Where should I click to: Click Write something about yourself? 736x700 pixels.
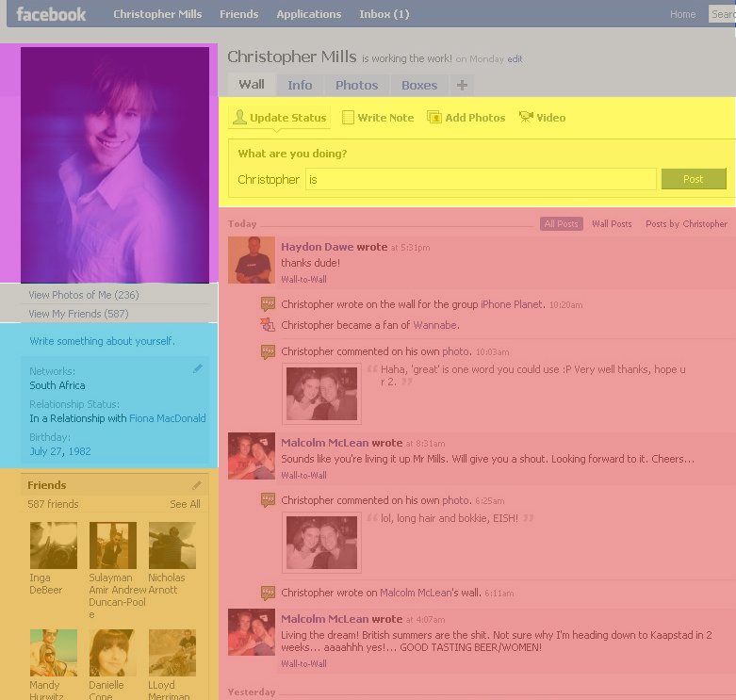(102, 341)
